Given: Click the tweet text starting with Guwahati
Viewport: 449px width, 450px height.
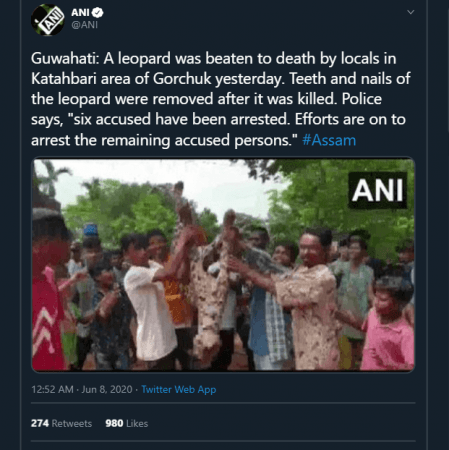Looking at the screenshot, I should [x=221, y=99].
